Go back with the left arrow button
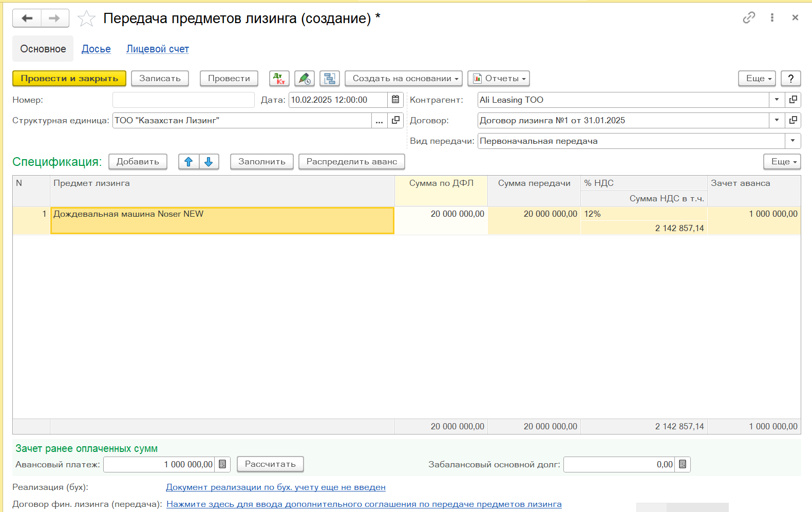Screen dimensions: 812x512 27,18
